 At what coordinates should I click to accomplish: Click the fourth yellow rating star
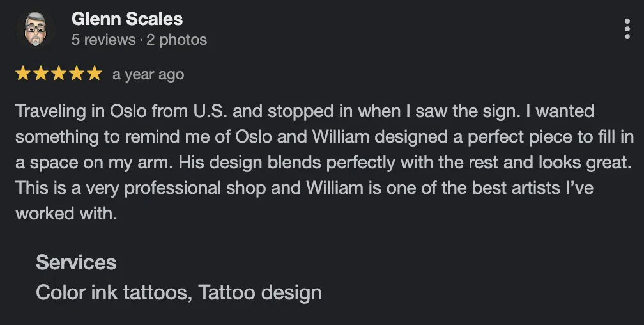point(77,74)
